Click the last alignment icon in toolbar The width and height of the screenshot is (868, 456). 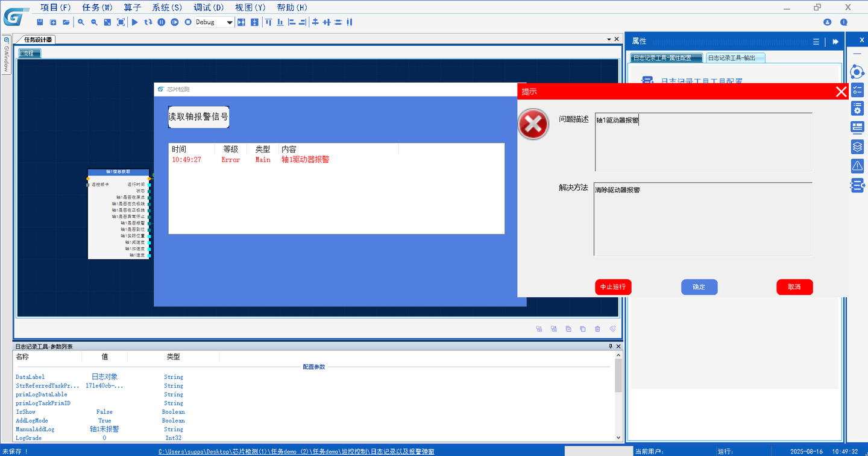[x=350, y=22]
